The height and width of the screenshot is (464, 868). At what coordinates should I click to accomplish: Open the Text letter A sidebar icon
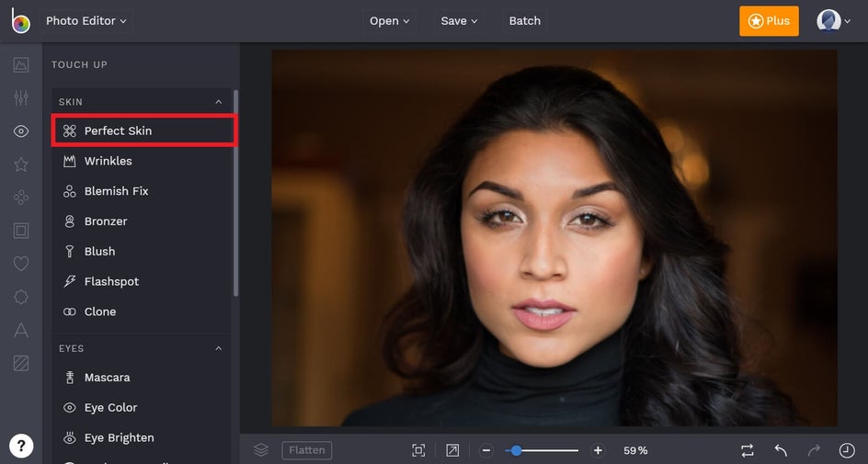[x=21, y=330]
